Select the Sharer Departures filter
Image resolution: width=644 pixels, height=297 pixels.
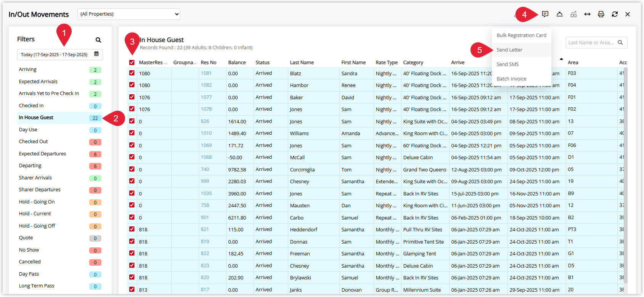coord(60,190)
